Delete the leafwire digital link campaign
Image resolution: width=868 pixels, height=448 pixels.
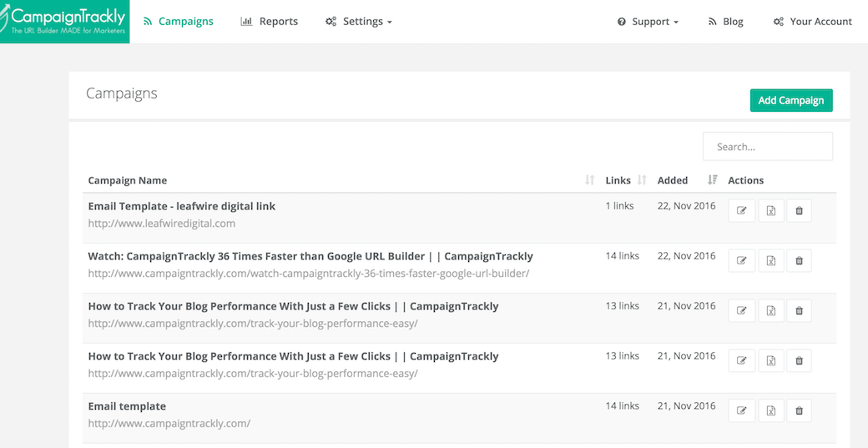(799, 211)
